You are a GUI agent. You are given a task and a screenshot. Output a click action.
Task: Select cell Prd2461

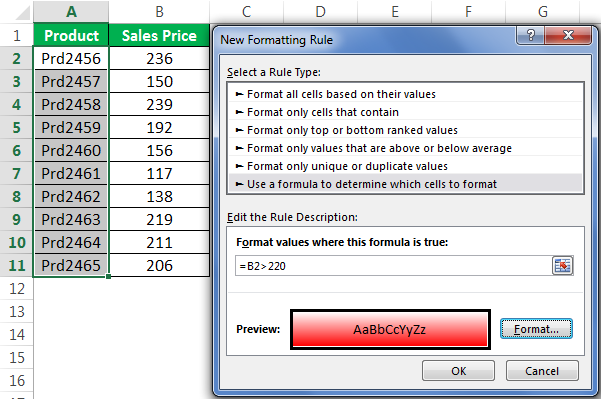(71, 173)
